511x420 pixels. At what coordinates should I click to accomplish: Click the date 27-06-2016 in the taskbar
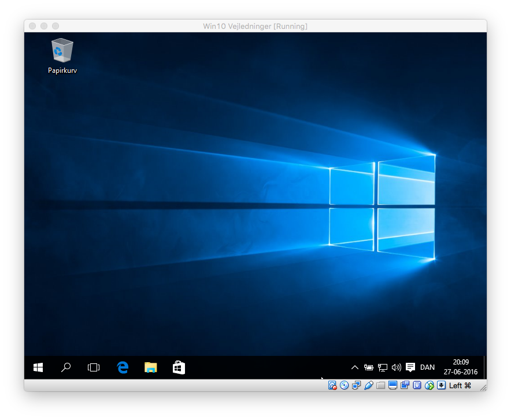click(x=461, y=372)
